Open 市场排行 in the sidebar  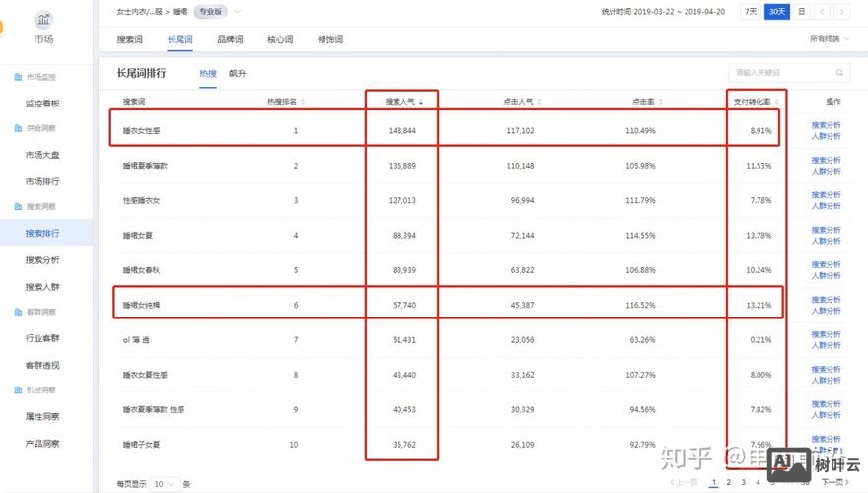[42, 181]
